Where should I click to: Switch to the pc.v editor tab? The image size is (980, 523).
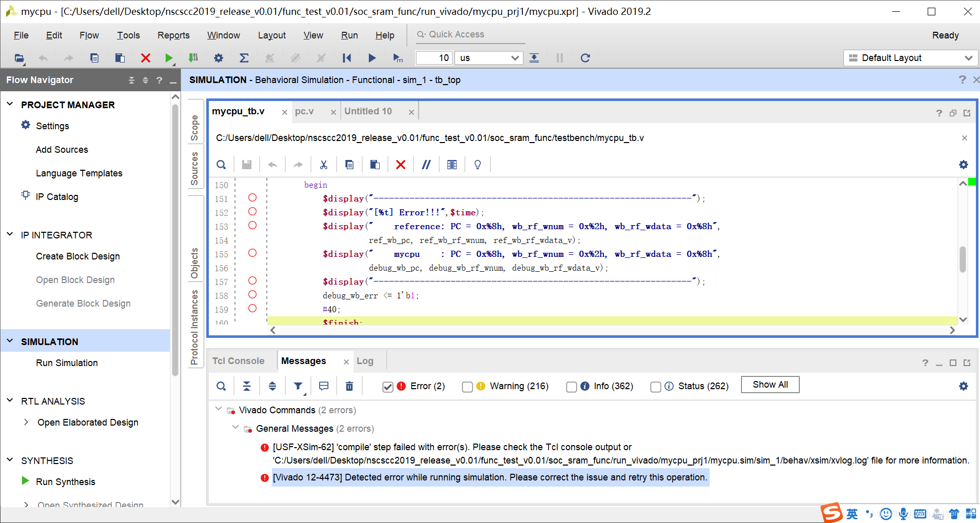point(304,111)
